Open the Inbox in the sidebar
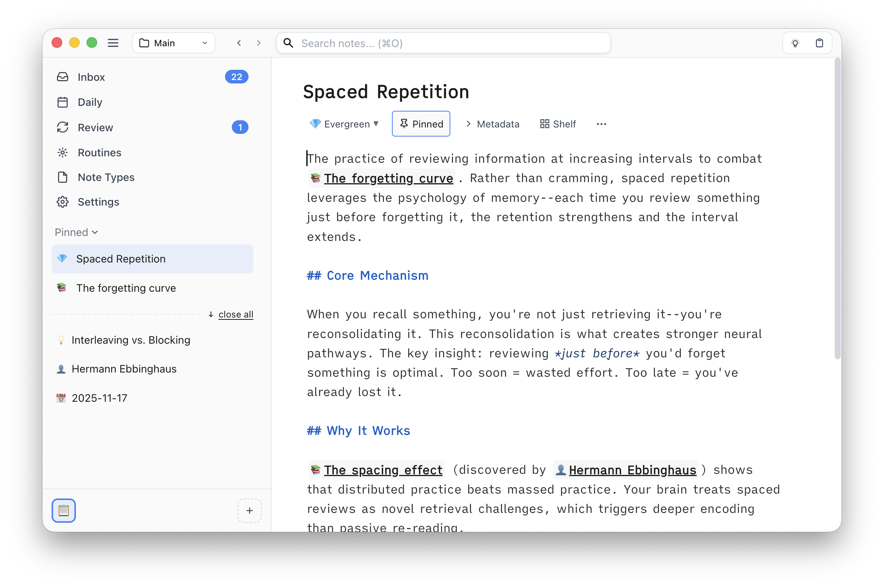This screenshot has height=588, width=884. click(x=91, y=77)
